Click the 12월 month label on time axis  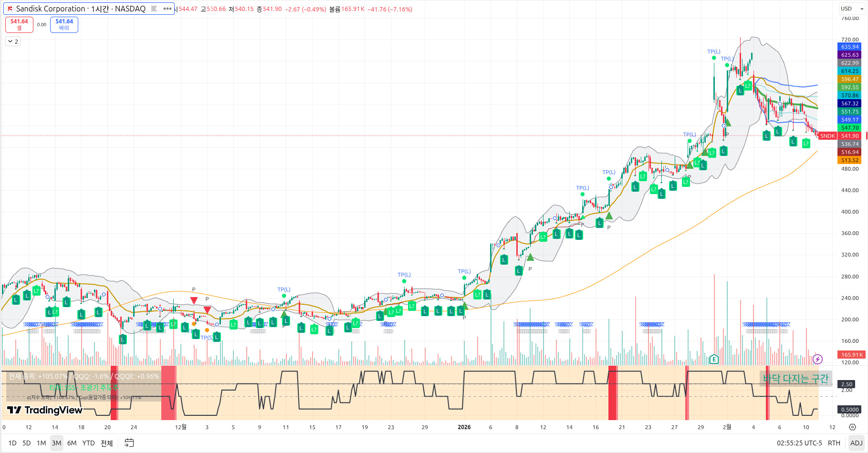click(x=181, y=427)
